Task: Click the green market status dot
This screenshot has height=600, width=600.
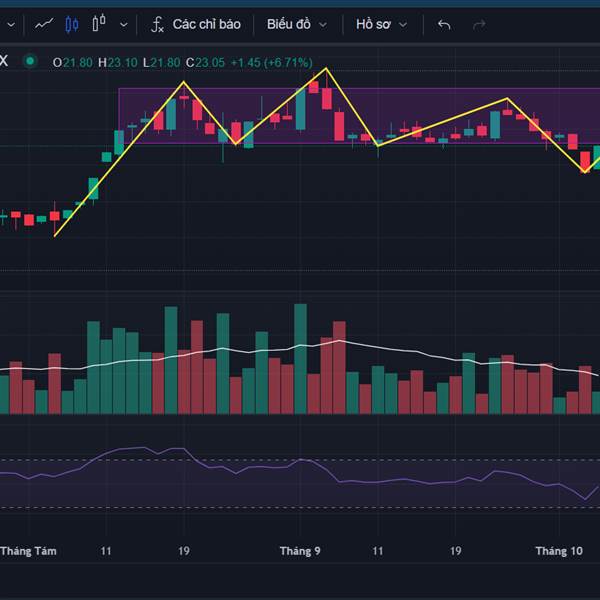Action: [x=30, y=62]
